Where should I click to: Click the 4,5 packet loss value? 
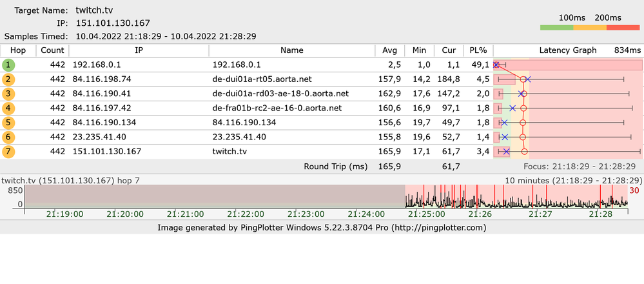(484, 79)
